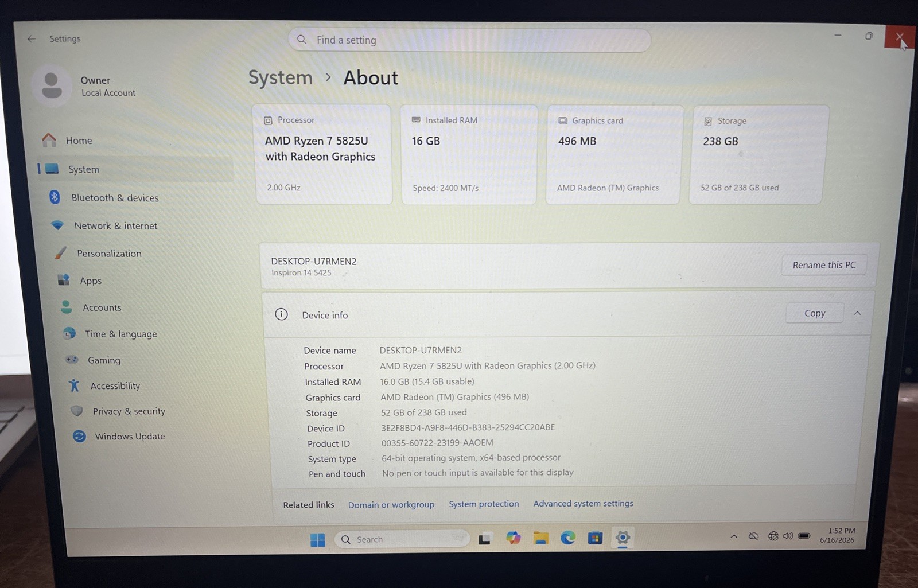
Task: Click the taskbar Search box
Action: coord(402,539)
